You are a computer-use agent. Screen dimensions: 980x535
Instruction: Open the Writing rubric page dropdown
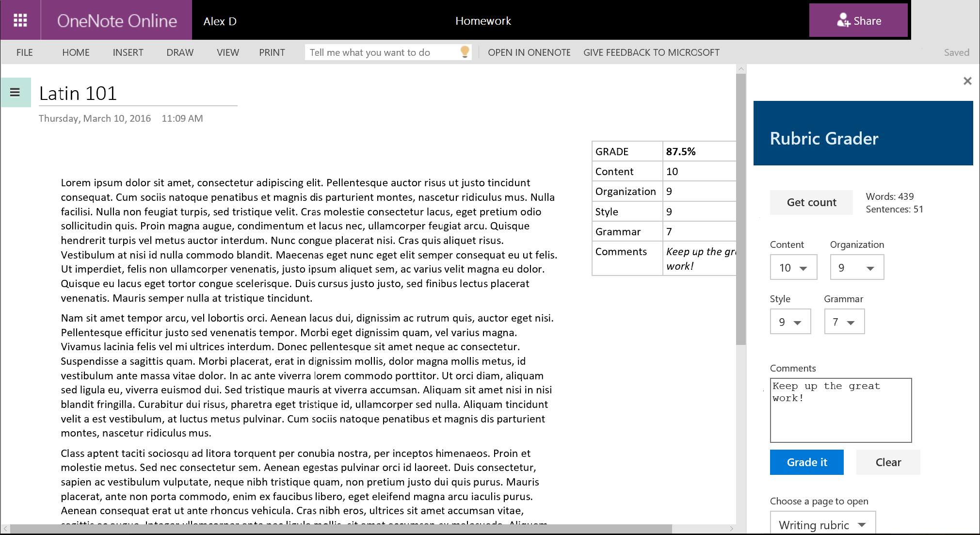[x=822, y=524]
